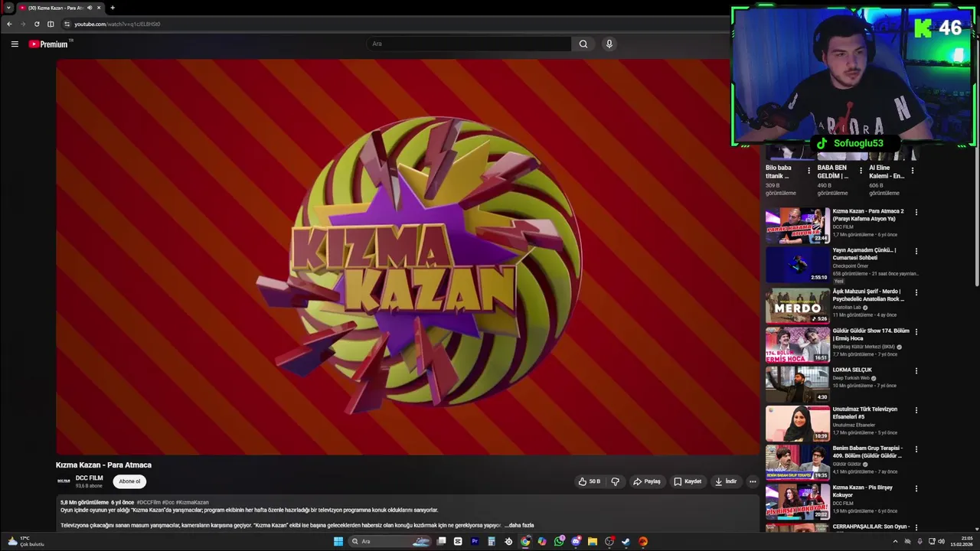980x551 pixels.
Task: Click the #KizmaKazan hashtag link
Action: (x=192, y=502)
